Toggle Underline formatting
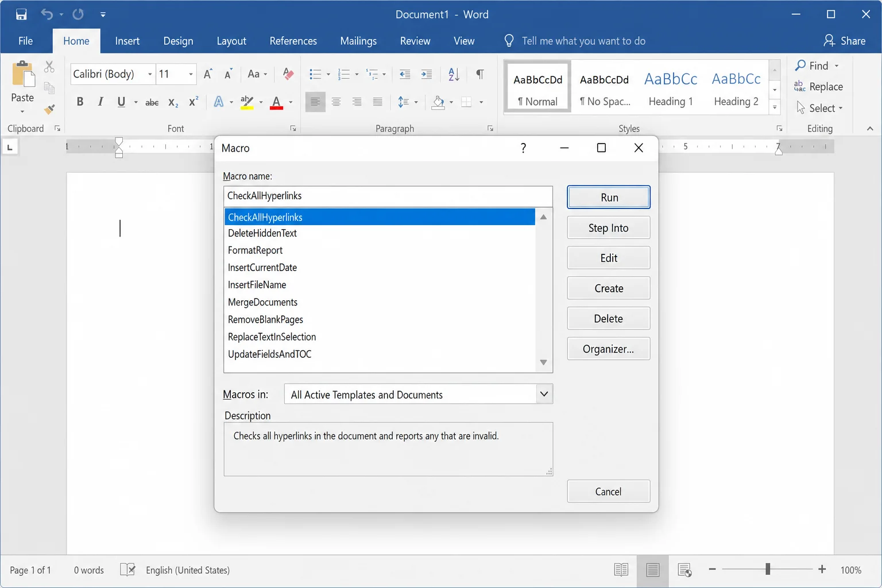This screenshot has width=882, height=588. [121, 102]
